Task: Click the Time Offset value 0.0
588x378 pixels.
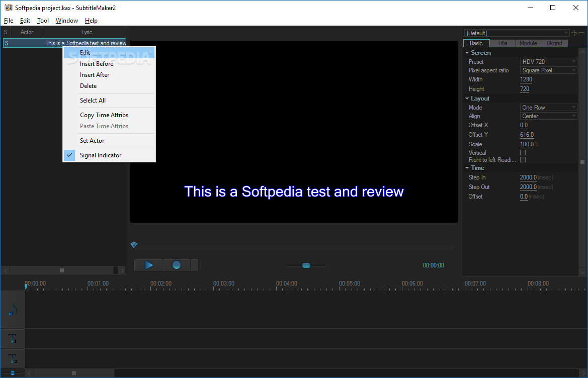Action: coord(524,197)
